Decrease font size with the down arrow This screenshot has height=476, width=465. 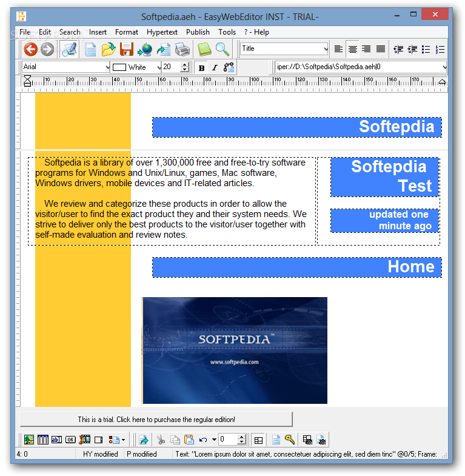(x=184, y=70)
